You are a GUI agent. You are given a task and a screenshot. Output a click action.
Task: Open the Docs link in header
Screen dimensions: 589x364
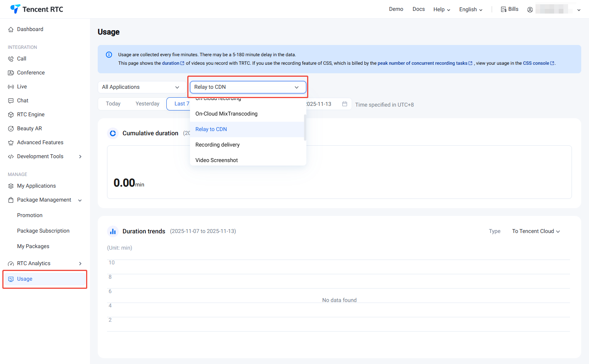(418, 9)
